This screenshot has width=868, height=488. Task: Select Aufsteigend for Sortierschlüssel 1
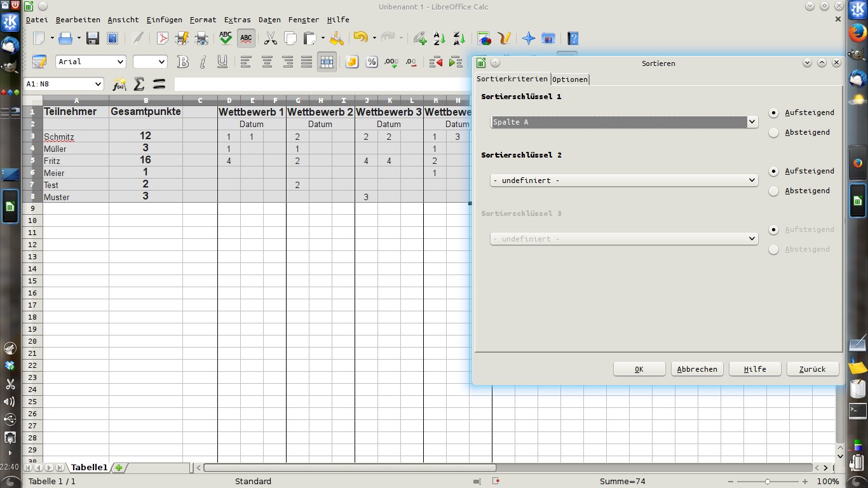tap(773, 112)
